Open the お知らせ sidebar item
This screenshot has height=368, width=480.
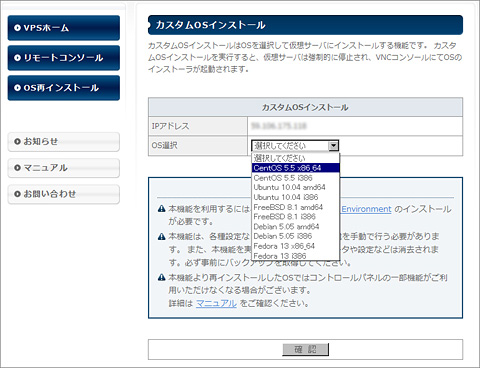pos(64,142)
